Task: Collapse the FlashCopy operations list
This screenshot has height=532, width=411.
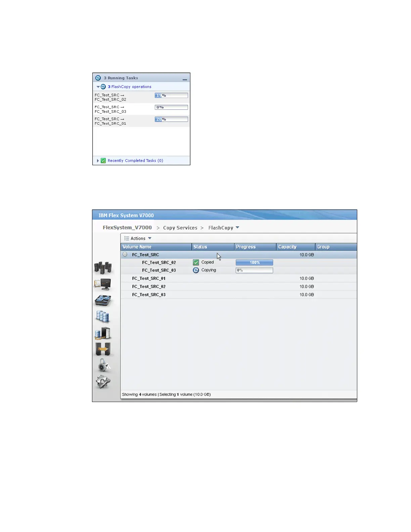Action: [98, 87]
